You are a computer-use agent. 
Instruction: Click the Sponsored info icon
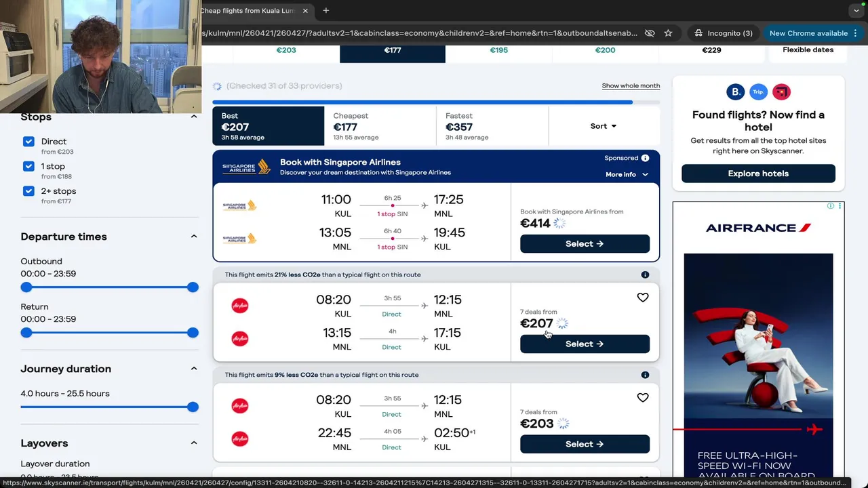645,158
